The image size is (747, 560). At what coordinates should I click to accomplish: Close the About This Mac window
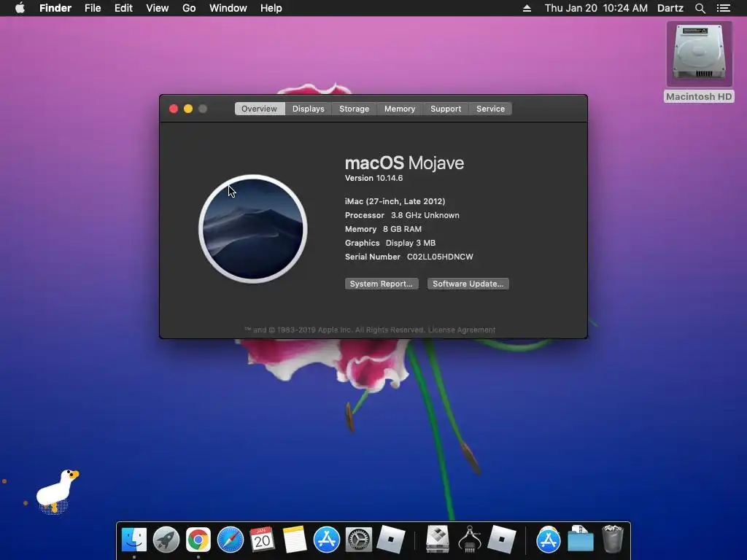pyautogui.click(x=174, y=109)
